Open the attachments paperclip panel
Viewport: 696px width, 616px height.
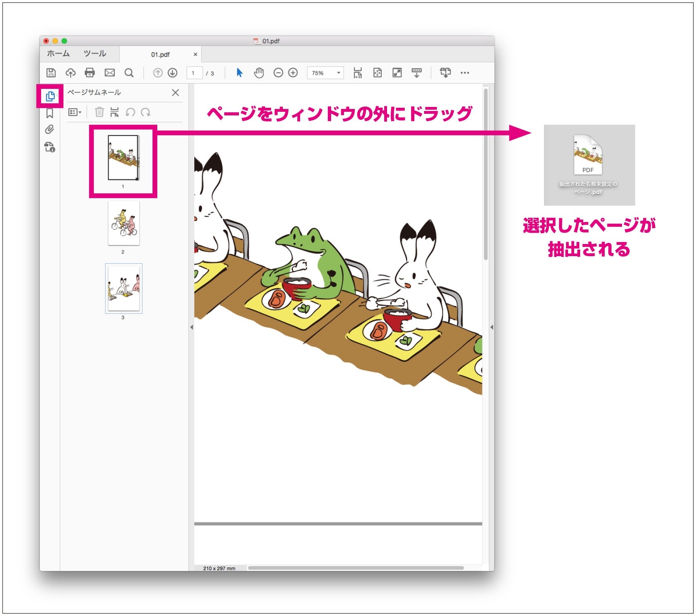[x=49, y=129]
